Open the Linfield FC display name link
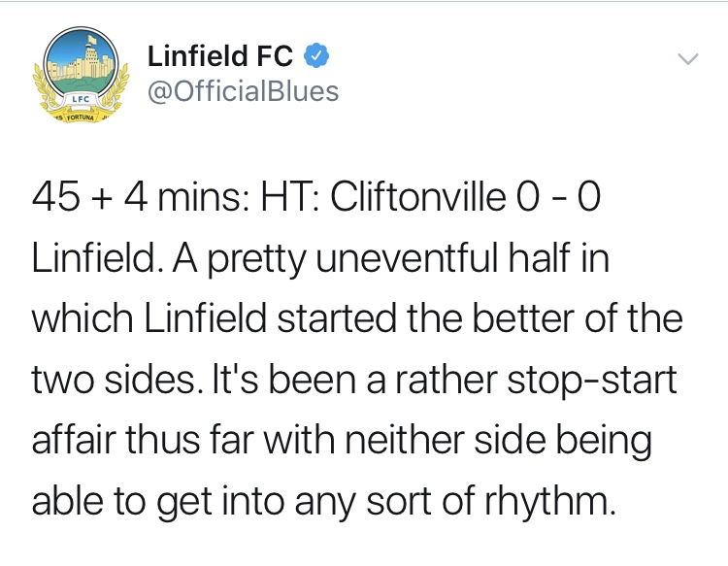Viewport: 728px width, 566px height. (x=220, y=55)
